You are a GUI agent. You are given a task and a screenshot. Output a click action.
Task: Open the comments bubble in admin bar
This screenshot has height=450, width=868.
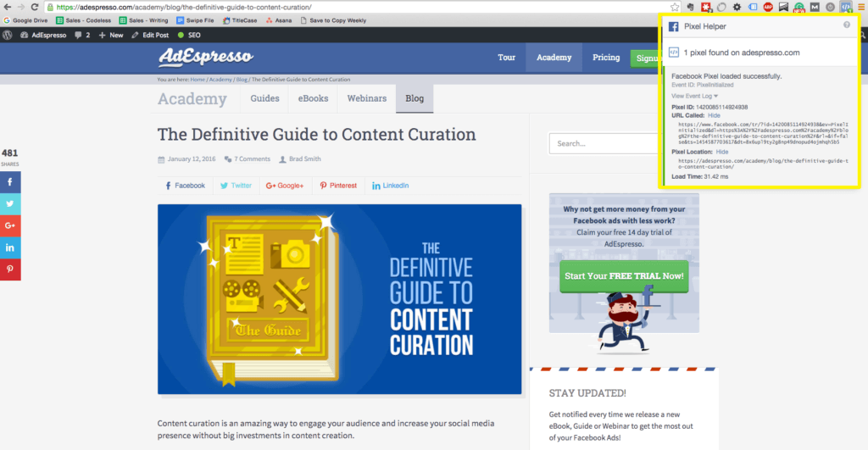pyautogui.click(x=82, y=35)
